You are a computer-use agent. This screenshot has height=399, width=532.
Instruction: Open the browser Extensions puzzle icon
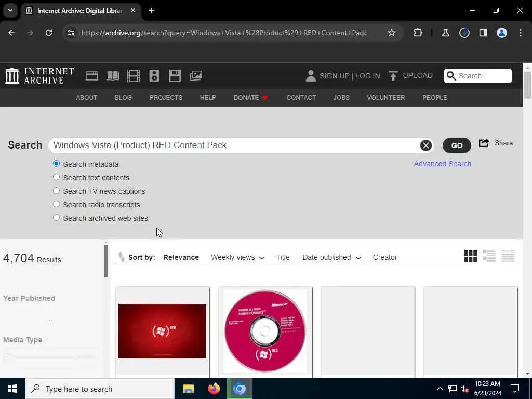coord(418,33)
